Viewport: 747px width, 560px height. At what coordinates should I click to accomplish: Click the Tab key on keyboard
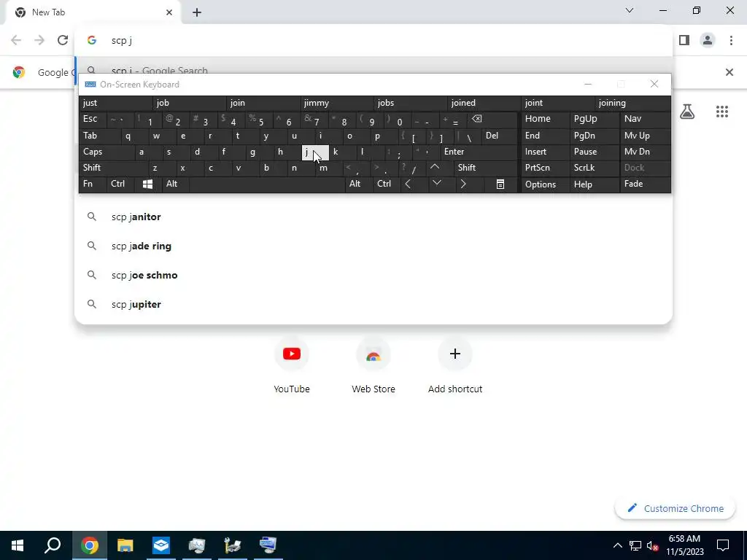pos(99,136)
